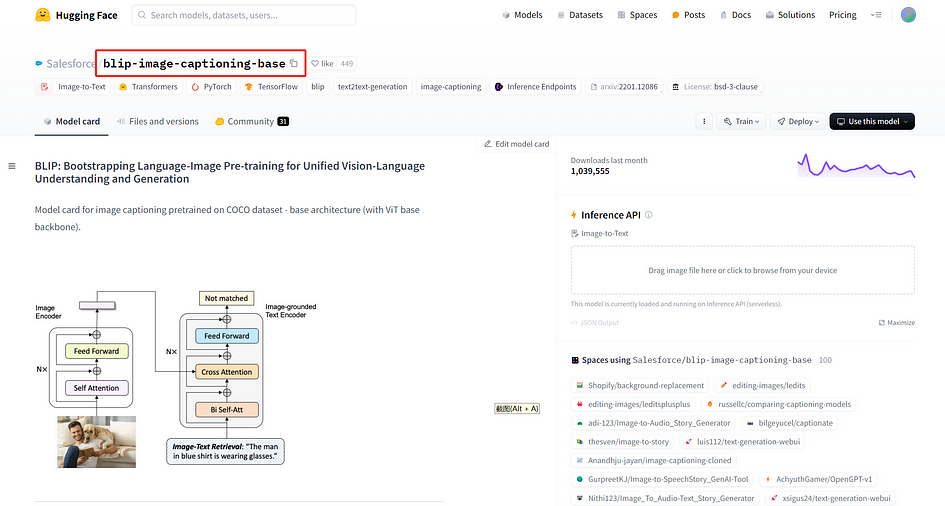Select the Image-to-Text tag
The width and height of the screenshot is (945, 506).
pyautogui.click(x=73, y=87)
